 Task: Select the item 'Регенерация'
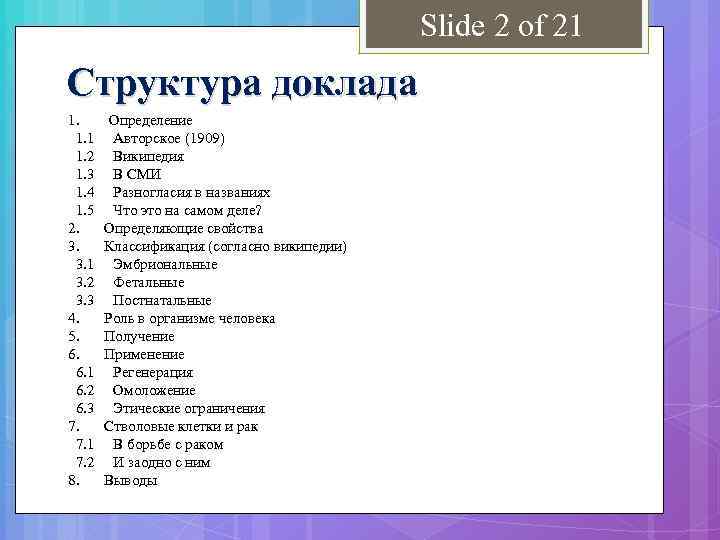click(153, 373)
